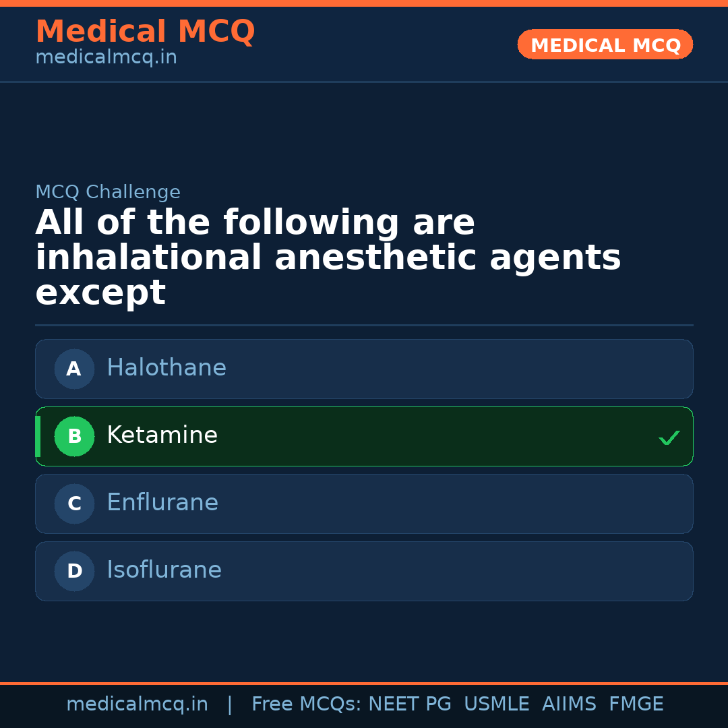The image size is (728, 728).
Task: Open the medicalmcq.in link in the footer
Action: click(x=137, y=704)
